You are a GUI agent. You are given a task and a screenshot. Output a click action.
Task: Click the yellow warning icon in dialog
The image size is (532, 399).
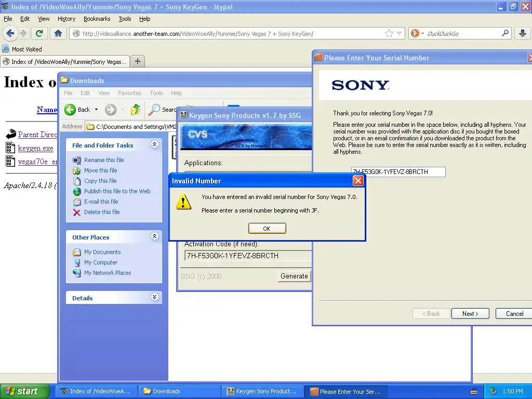pyautogui.click(x=183, y=202)
